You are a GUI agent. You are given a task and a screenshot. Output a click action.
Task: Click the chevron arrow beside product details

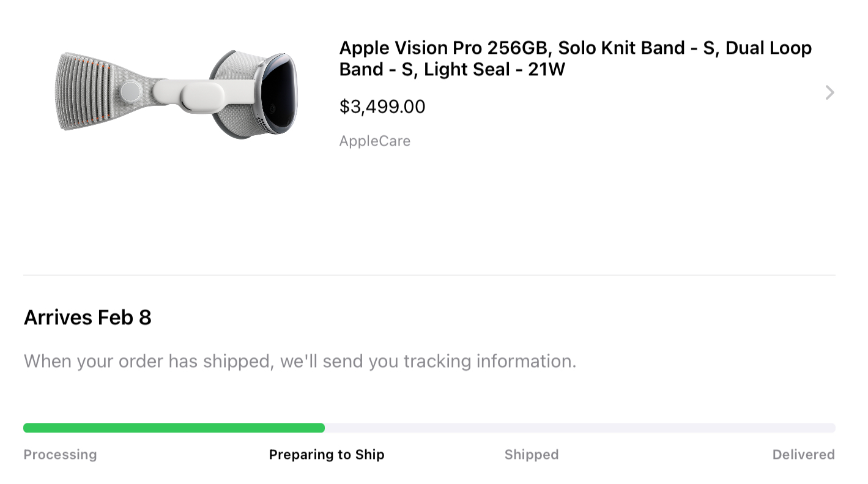pyautogui.click(x=829, y=92)
